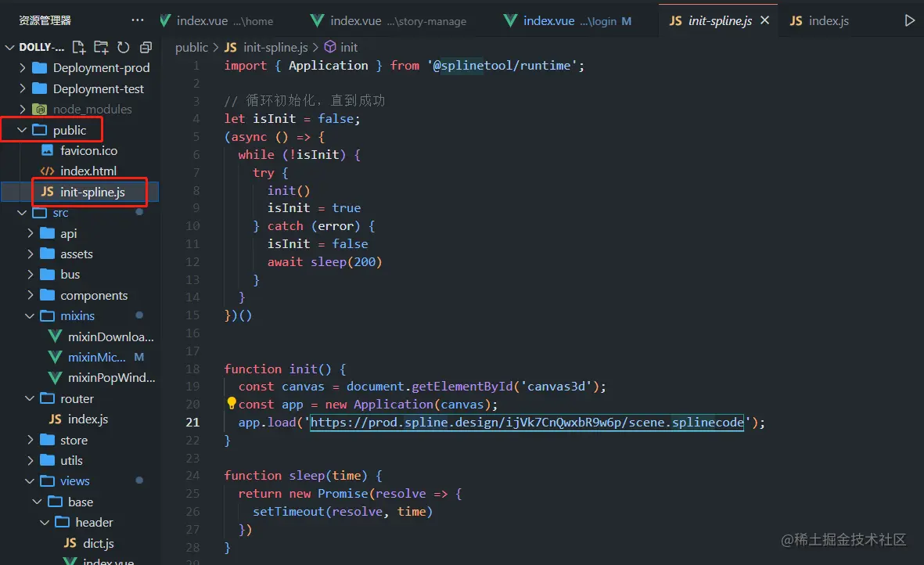The width and height of the screenshot is (924, 565).
Task: Collapse the src folder
Action: [22, 213]
